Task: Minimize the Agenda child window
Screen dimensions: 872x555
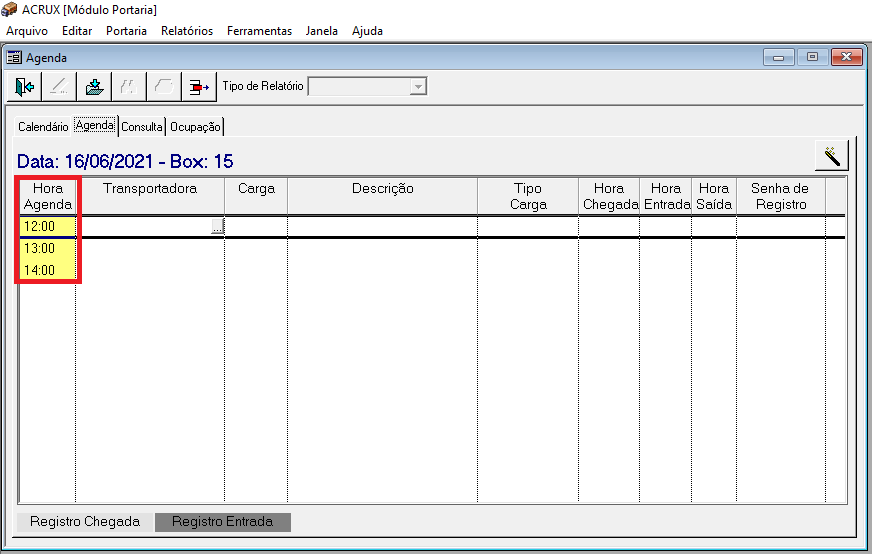Action: (x=779, y=57)
